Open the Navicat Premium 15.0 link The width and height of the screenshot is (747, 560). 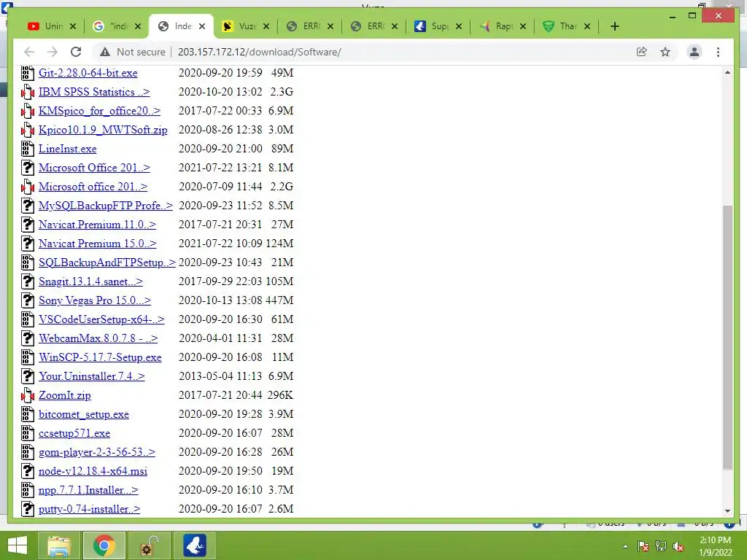click(97, 244)
